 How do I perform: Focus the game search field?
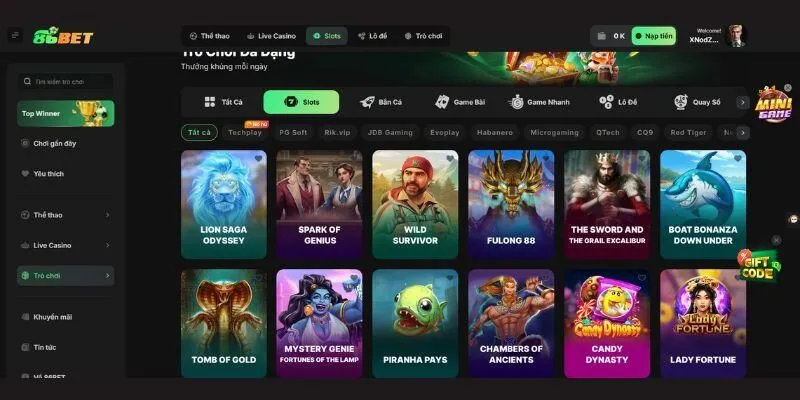[x=66, y=82]
